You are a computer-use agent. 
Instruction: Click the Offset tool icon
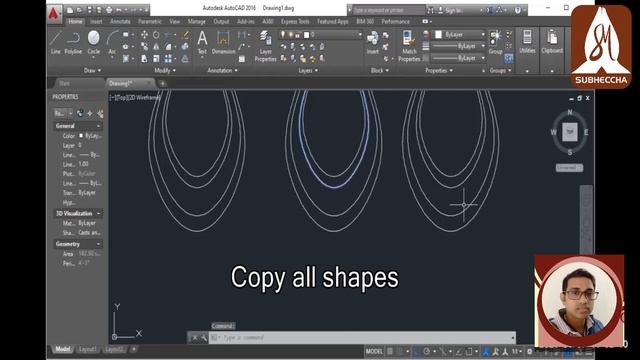(x=185, y=59)
